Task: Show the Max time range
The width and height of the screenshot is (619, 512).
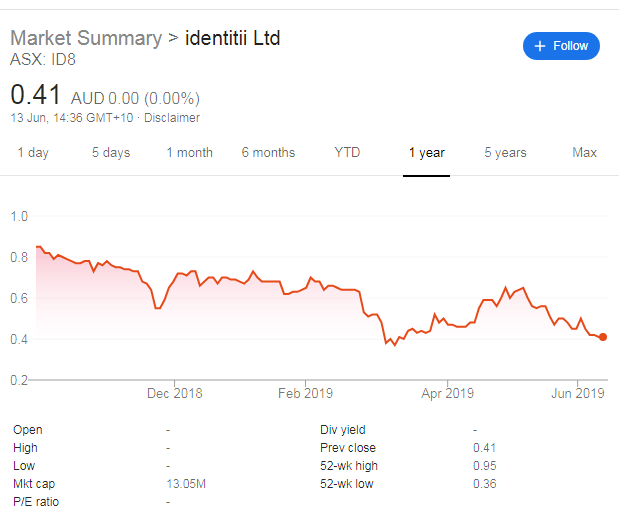Action: tap(584, 153)
